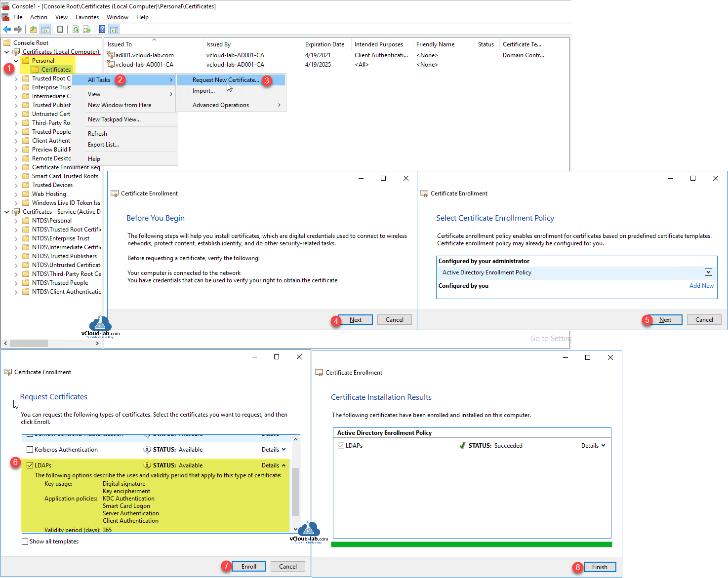Click Active Directory Enrollment Policy row
728x578 pixels.
coord(576,272)
